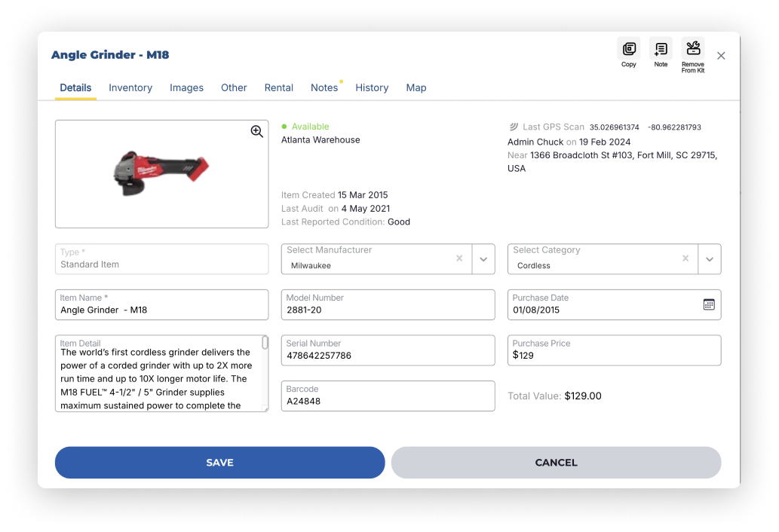Image resolution: width=779 pixels, height=532 pixels.
Task: Clear the Cordless category selection
Action: tap(685, 258)
